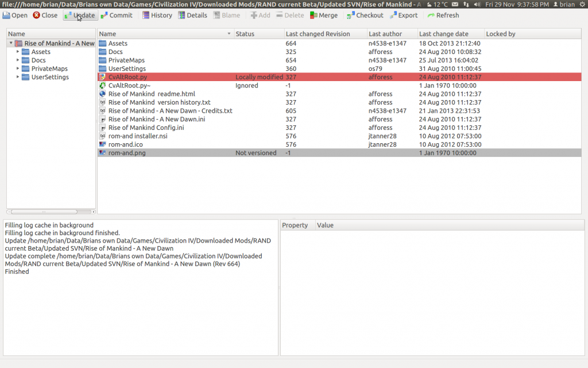Image resolution: width=588 pixels, height=368 pixels.
Task: Click the rom-and.png image icon
Action: [x=102, y=153]
